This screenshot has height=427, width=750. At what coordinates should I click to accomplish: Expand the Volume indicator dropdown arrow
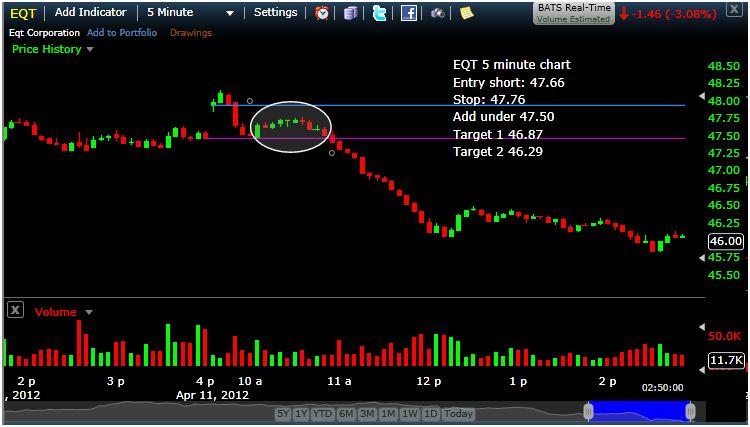coord(88,312)
